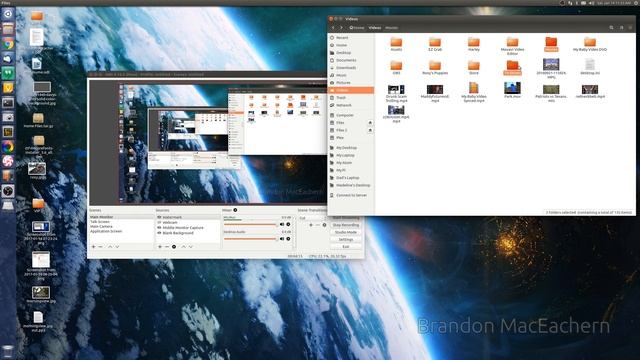Switch view mode in Files toolbar
The width and height of the screenshot is (640, 360).
621,28
